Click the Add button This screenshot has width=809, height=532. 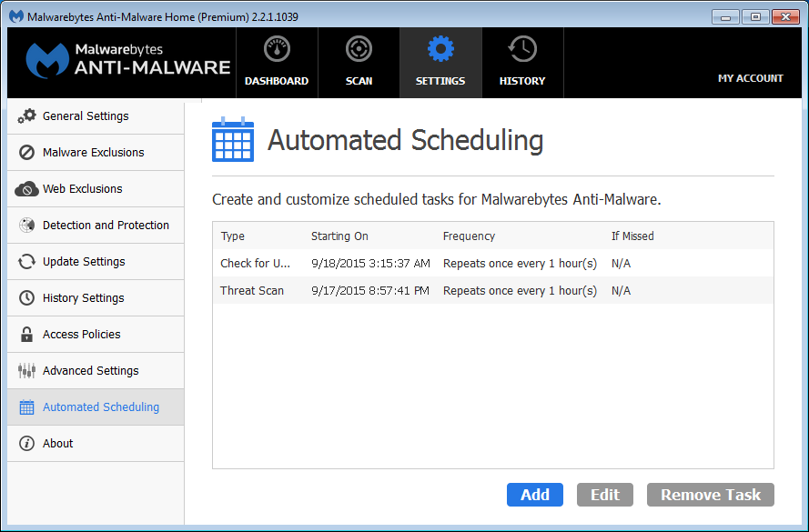pyautogui.click(x=534, y=495)
